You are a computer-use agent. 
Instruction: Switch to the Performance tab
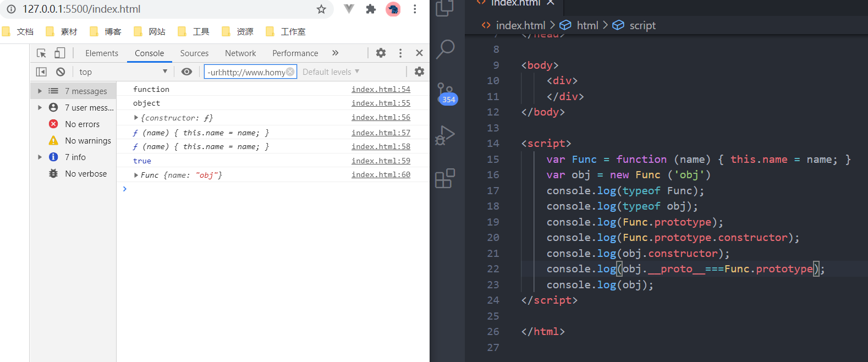pyautogui.click(x=295, y=53)
